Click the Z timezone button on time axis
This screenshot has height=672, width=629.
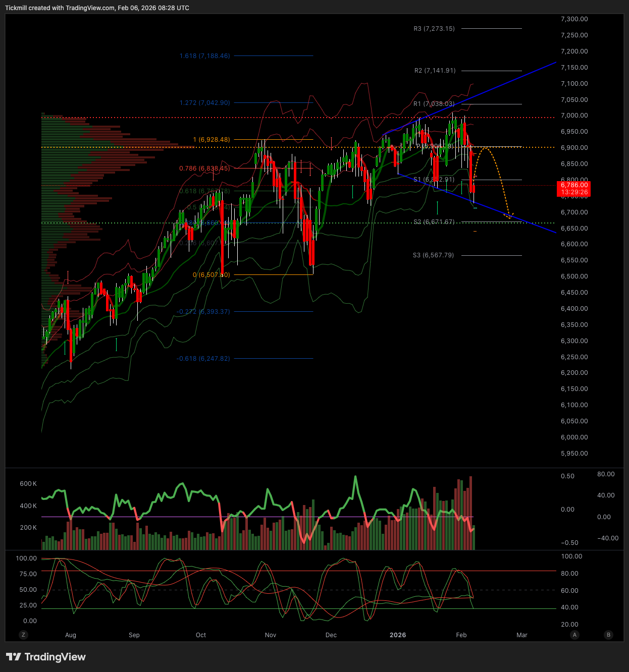23,635
